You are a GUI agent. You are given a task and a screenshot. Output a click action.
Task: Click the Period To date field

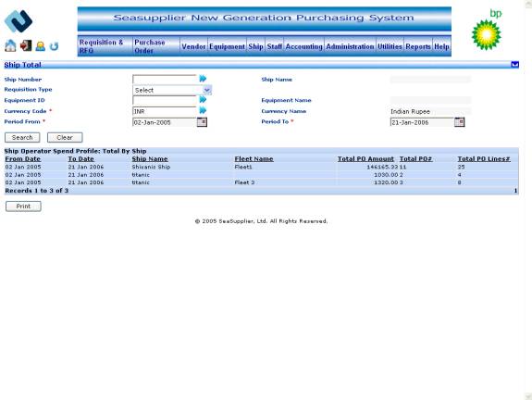(x=422, y=122)
